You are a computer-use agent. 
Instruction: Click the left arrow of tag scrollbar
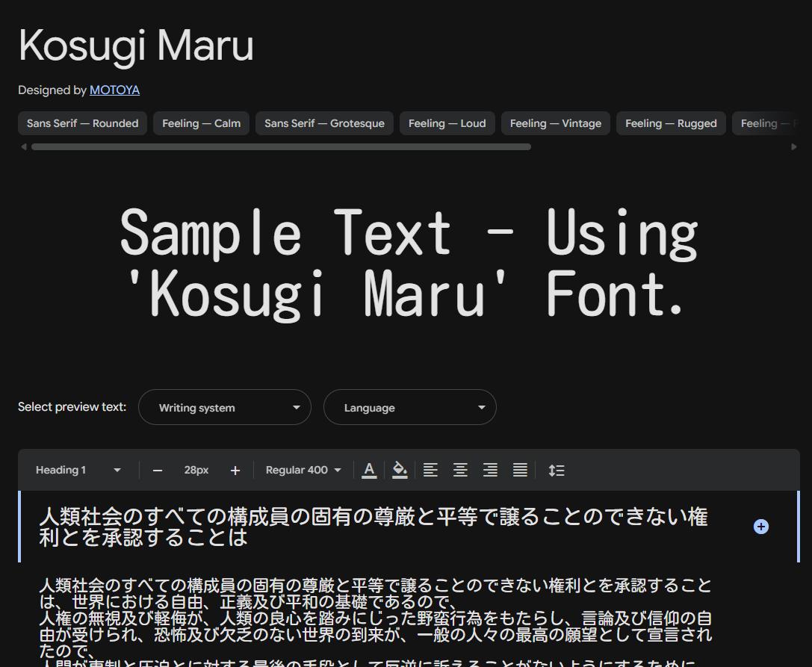click(23, 147)
